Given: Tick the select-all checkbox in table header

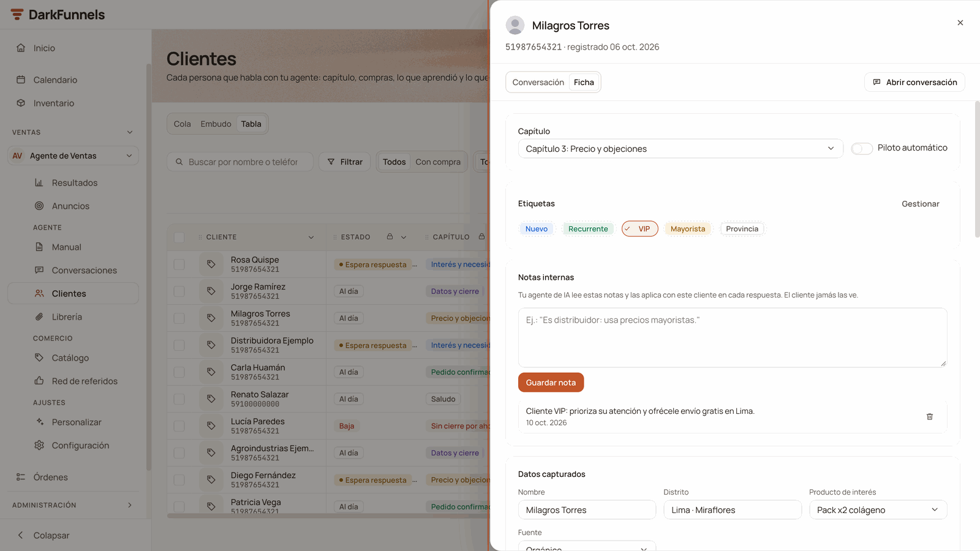Looking at the screenshot, I should click(179, 237).
